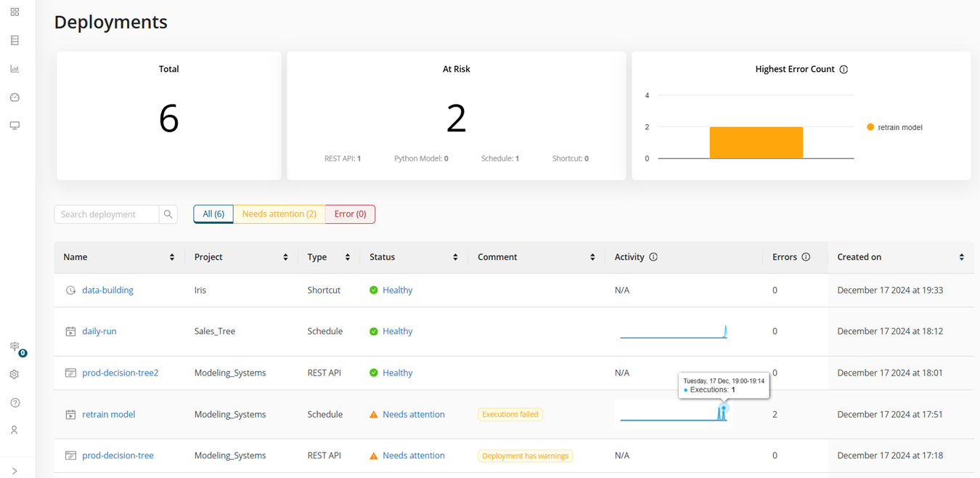This screenshot has height=478, width=980.
Task: Click orange retrain model legend swatch
Action: click(870, 127)
